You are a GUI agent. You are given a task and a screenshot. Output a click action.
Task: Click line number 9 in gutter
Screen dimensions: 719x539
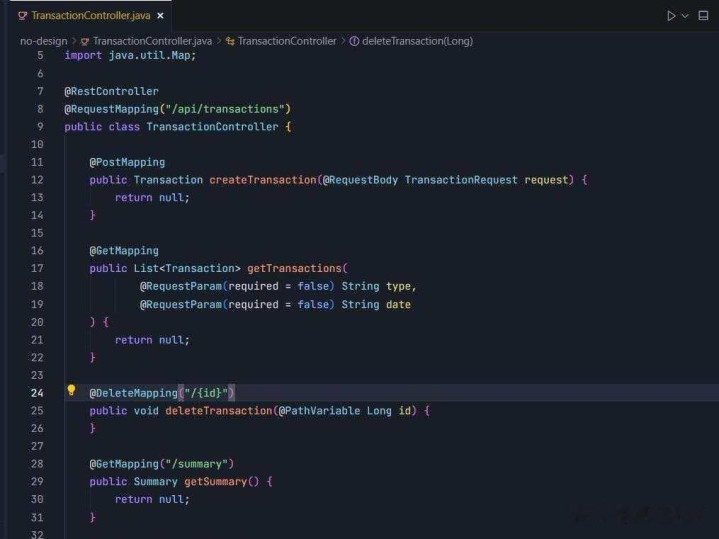[x=40, y=127]
